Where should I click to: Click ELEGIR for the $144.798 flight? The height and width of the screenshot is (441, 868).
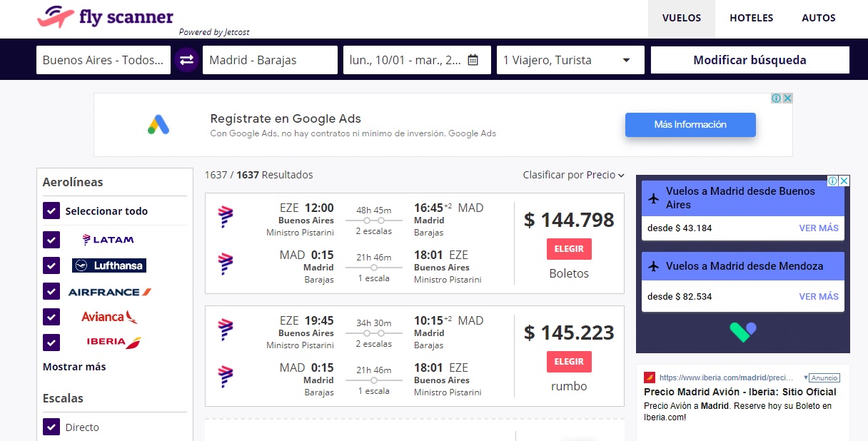[569, 249]
